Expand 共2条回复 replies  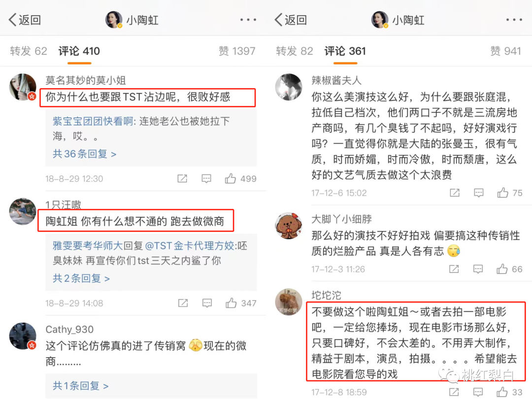click(81, 278)
